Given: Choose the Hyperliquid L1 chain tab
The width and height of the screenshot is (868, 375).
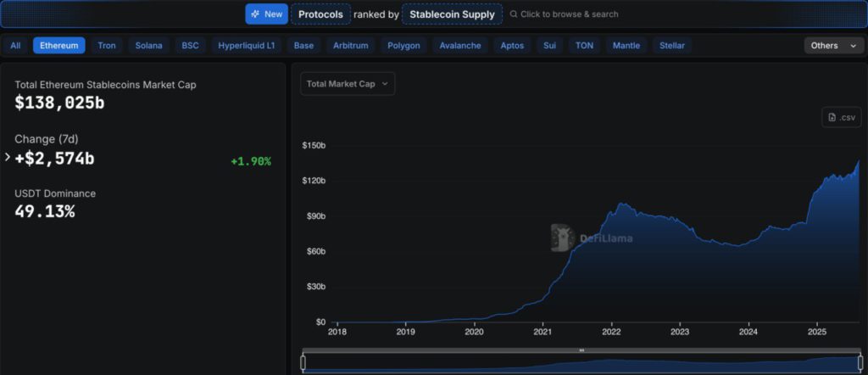Looking at the screenshot, I should pos(246,46).
